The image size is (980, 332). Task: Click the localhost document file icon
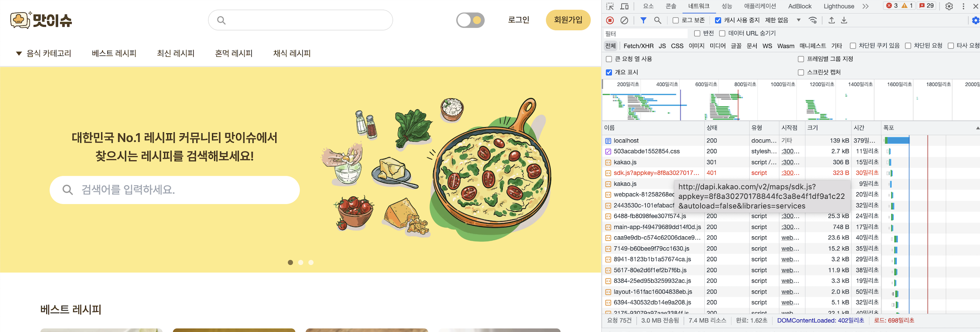click(x=608, y=141)
